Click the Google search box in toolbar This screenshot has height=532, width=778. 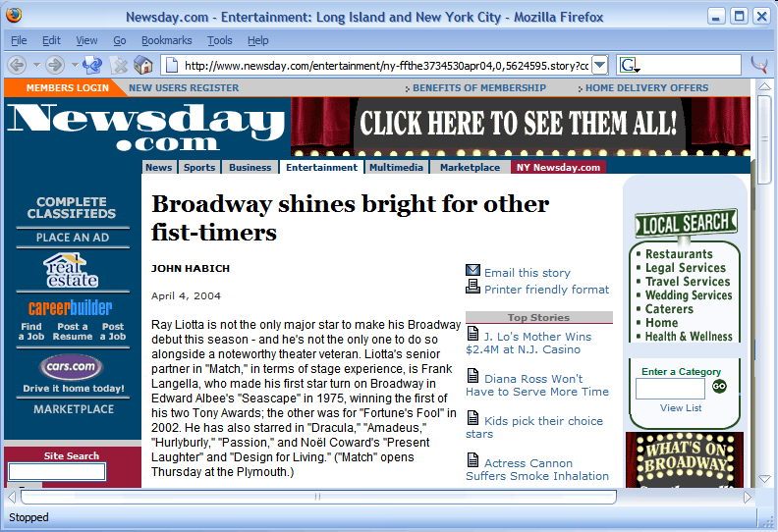point(690,65)
